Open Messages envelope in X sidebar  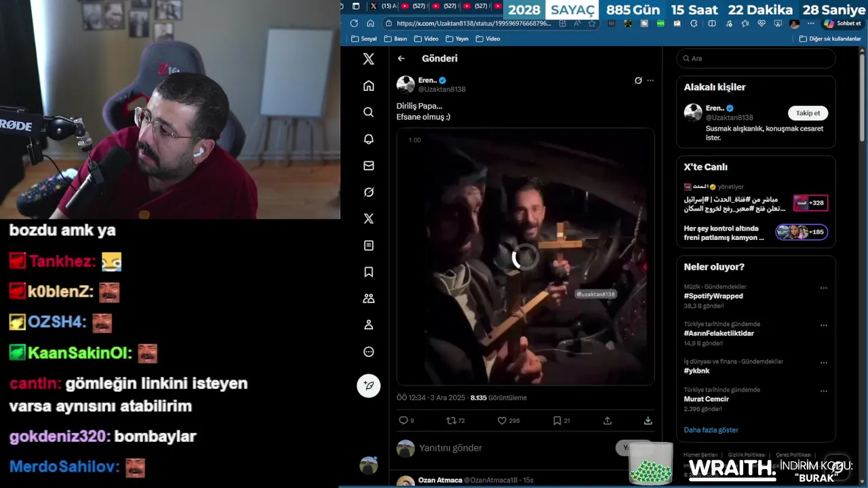click(368, 165)
